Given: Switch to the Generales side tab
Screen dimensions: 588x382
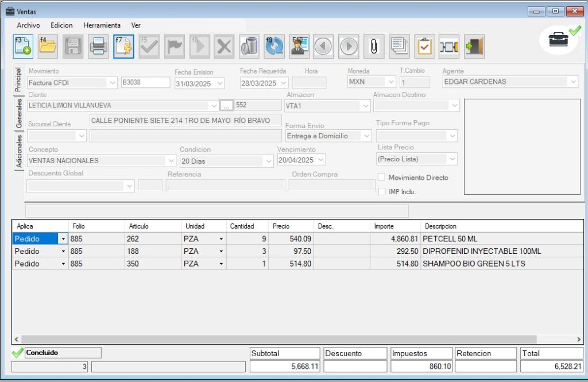Looking at the screenshot, I should tap(19, 113).
